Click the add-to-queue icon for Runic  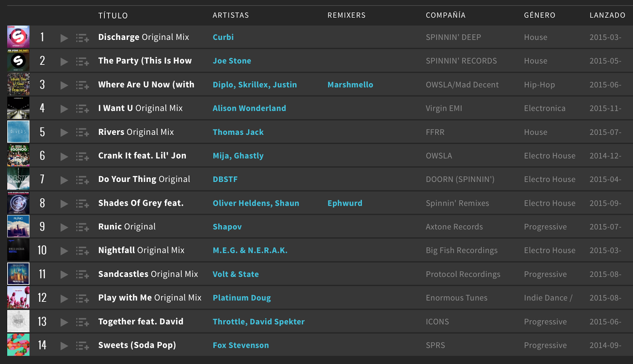(x=82, y=226)
